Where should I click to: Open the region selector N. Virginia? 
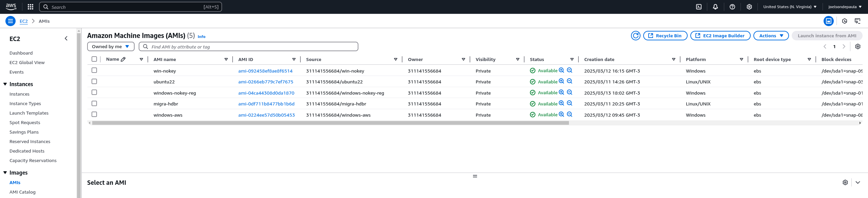(x=790, y=7)
